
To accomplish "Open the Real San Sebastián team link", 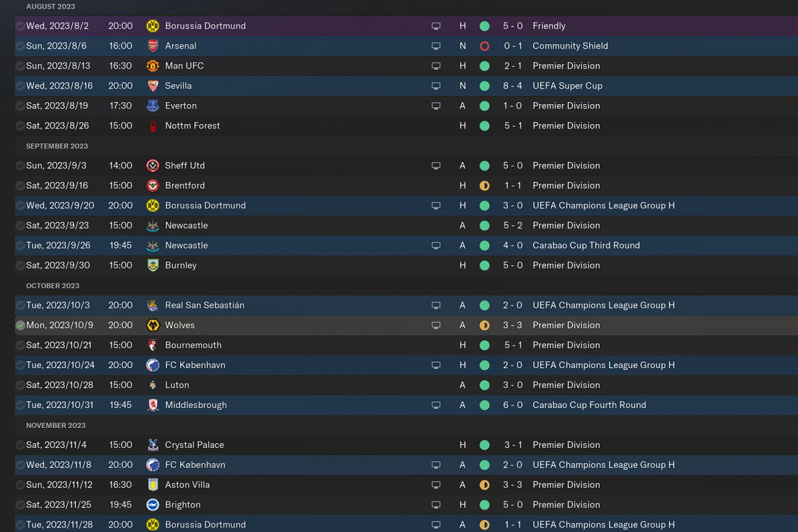I will point(204,305).
